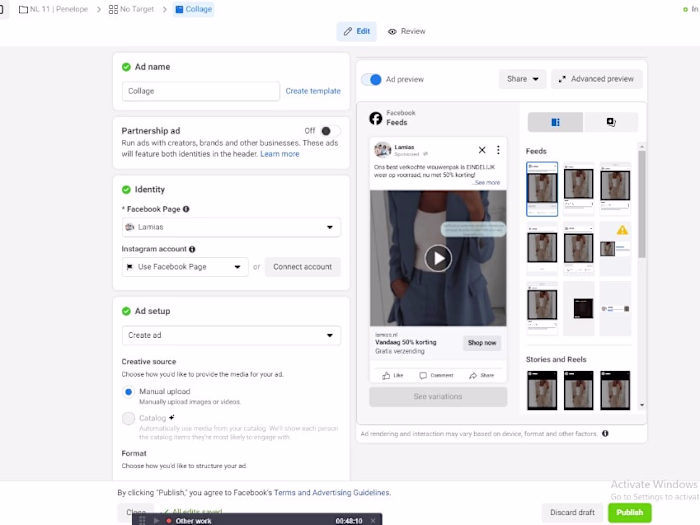Switch to the Review tab

[406, 31]
